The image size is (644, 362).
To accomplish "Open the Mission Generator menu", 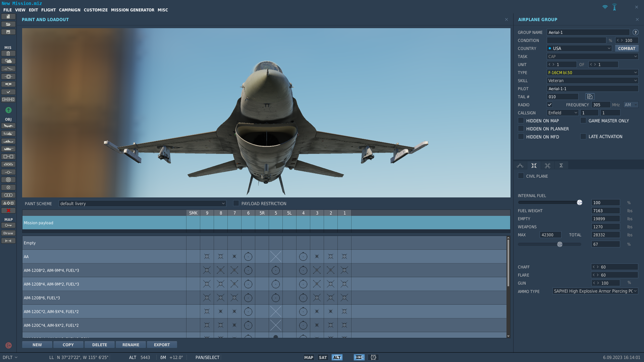I will tap(132, 10).
